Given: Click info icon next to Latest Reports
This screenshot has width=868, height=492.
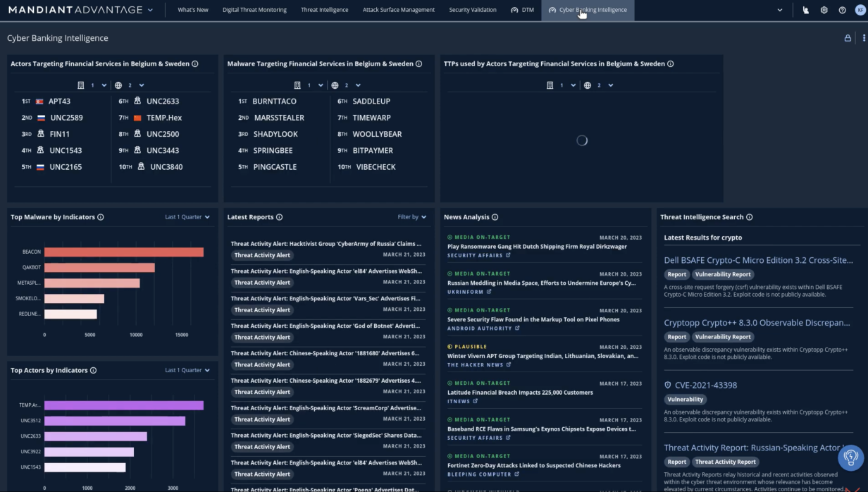Looking at the screenshot, I should pyautogui.click(x=280, y=217).
